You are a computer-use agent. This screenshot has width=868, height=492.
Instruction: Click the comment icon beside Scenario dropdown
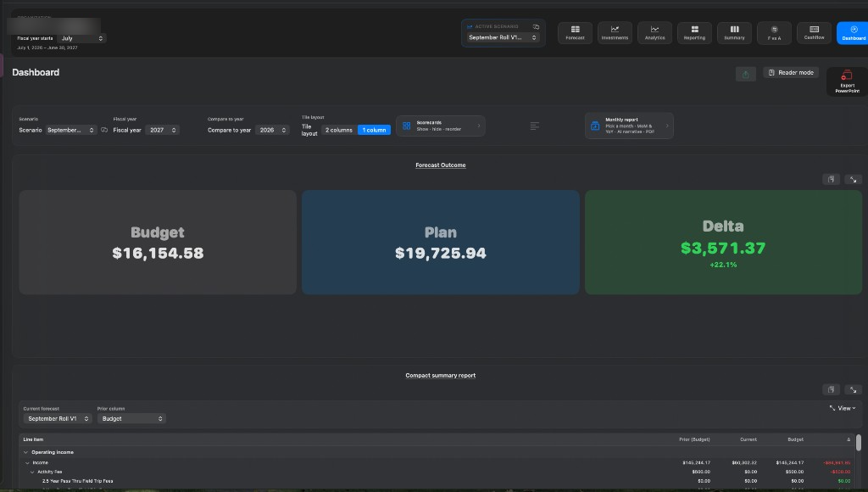click(x=104, y=130)
